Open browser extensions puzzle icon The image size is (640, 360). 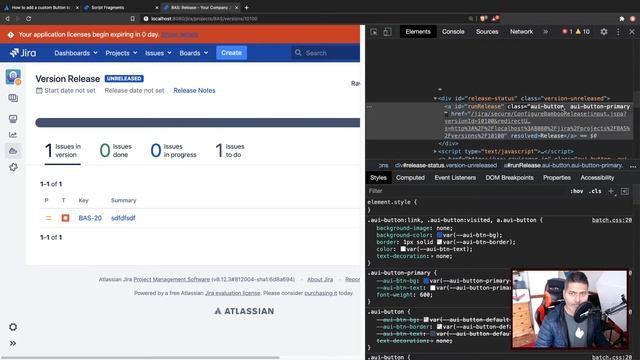point(622,18)
